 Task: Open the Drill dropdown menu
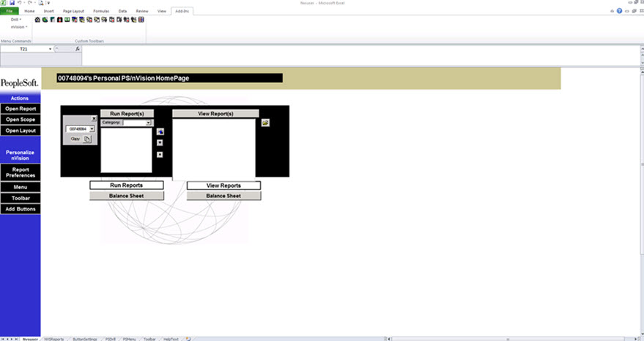pos(16,19)
